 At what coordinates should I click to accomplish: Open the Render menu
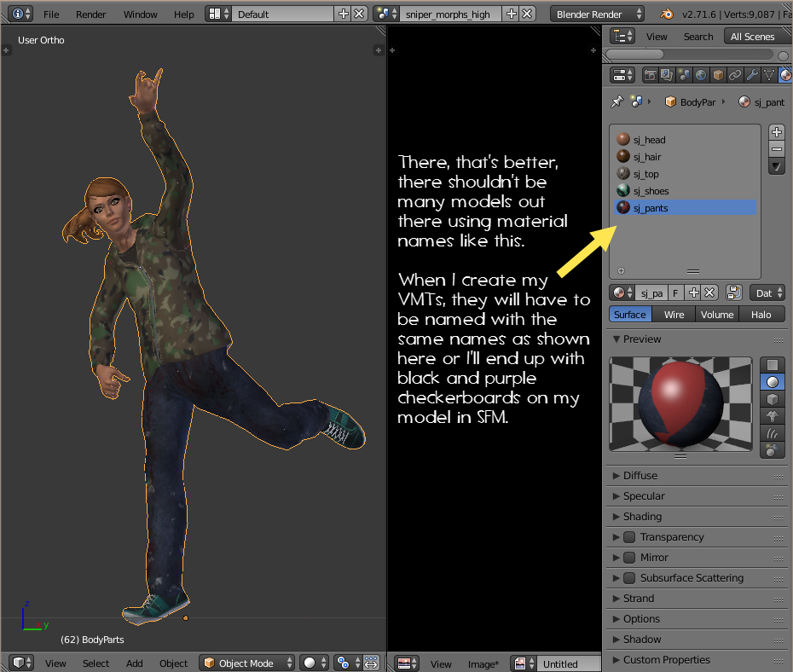tap(91, 14)
